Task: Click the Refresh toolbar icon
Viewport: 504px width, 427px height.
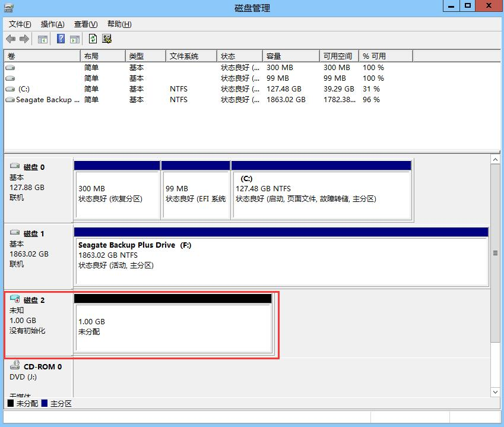Action: [93, 39]
